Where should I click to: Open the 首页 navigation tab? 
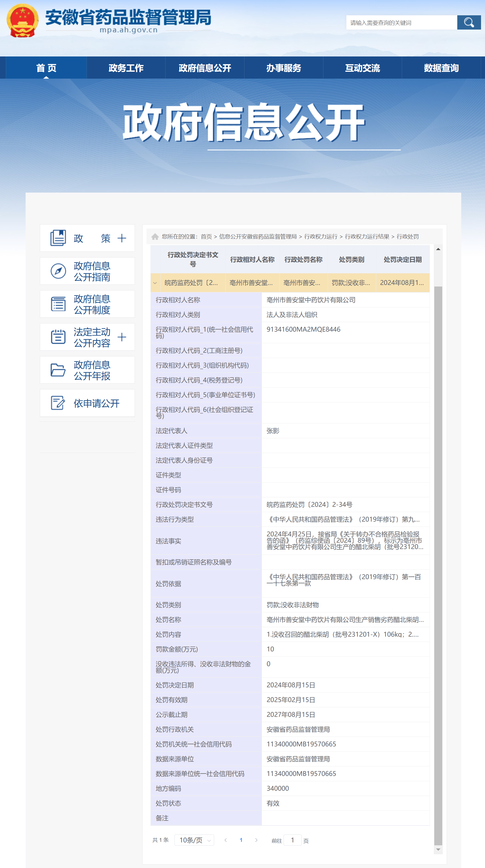tap(46, 68)
